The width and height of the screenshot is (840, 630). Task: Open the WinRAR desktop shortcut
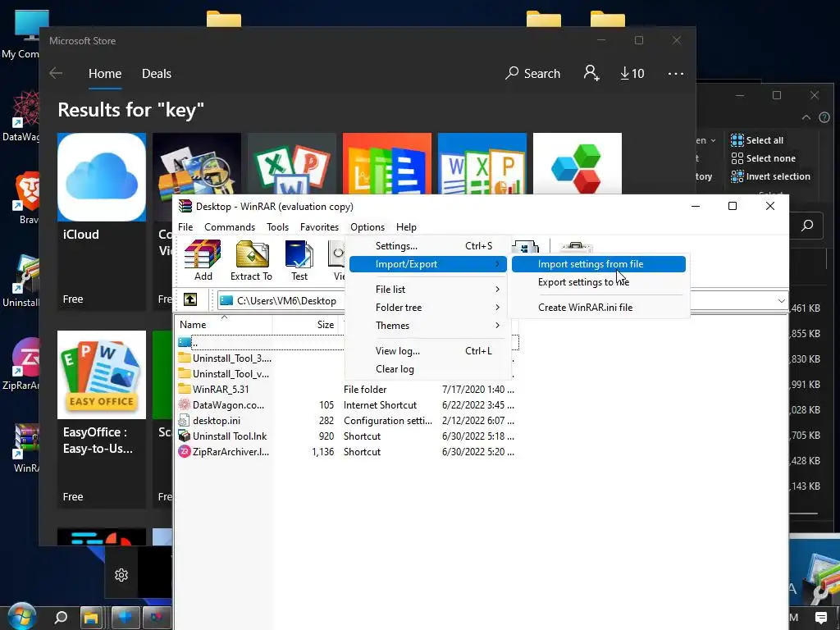tap(25, 448)
